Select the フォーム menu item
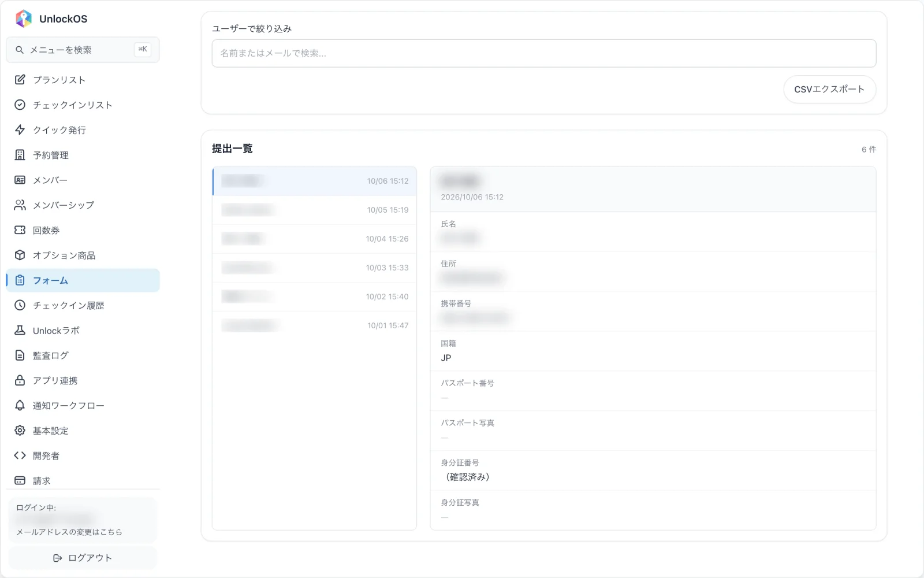This screenshot has height=578, width=924. pyautogui.click(x=83, y=280)
